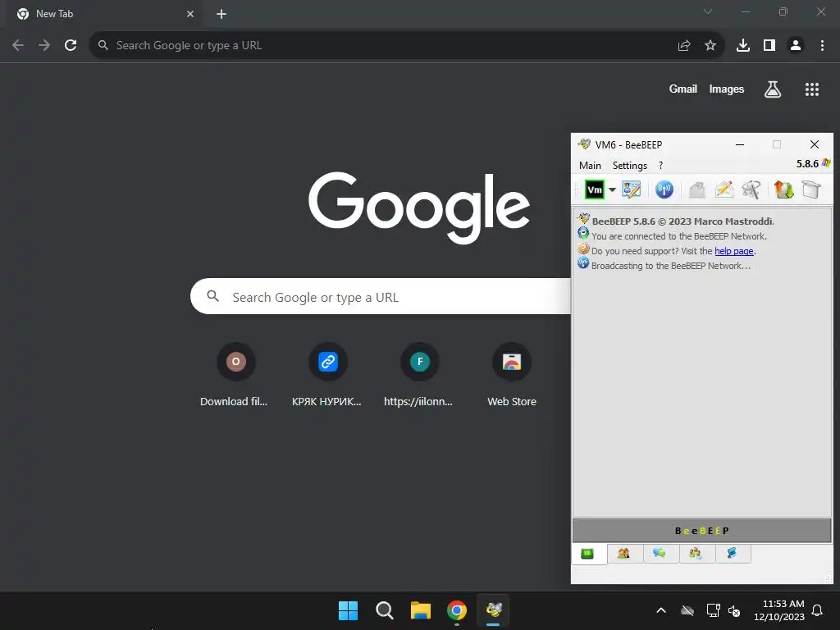This screenshot has height=630, width=840.
Task: Open the Gmail link
Action: point(683,89)
